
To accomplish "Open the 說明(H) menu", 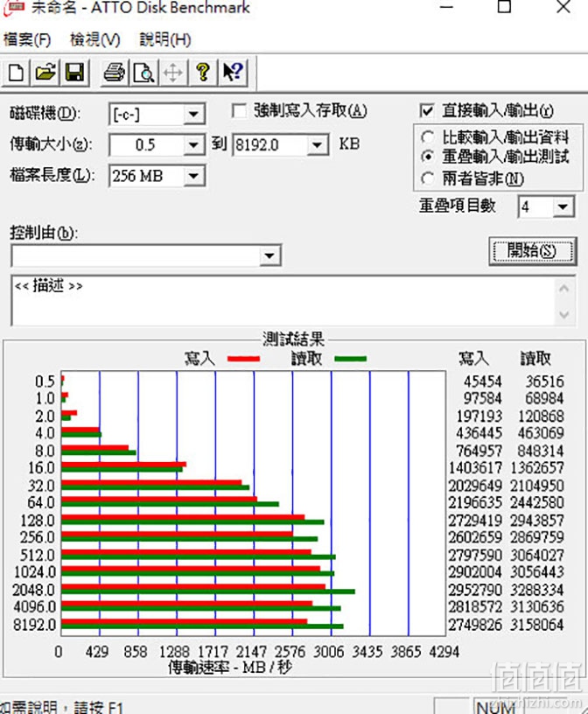I will coord(164,39).
